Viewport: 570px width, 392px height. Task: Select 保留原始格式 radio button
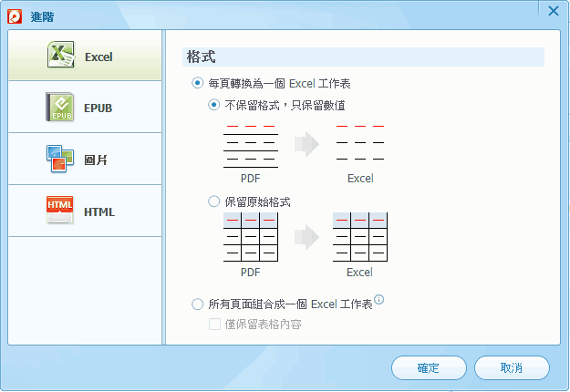(x=213, y=201)
